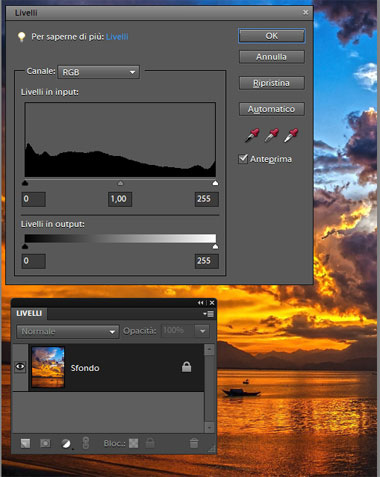The width and height of the screenshot is (380, 477).
Task: Click the gamma field showing 1,00
Action: click(120, 199)
